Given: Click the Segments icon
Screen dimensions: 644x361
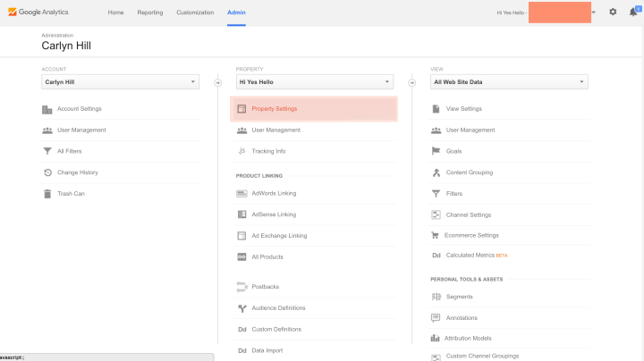Looking at the screenshot, I should (x=436, y=297).
